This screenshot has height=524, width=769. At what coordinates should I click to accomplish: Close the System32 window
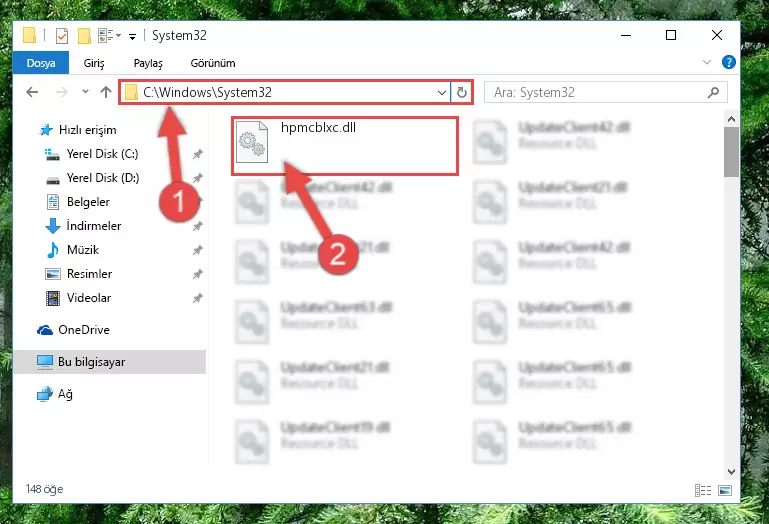[717, 35]
